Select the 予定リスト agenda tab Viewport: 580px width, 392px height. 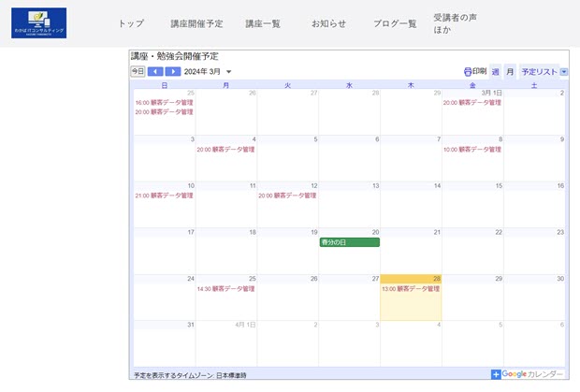539,71
